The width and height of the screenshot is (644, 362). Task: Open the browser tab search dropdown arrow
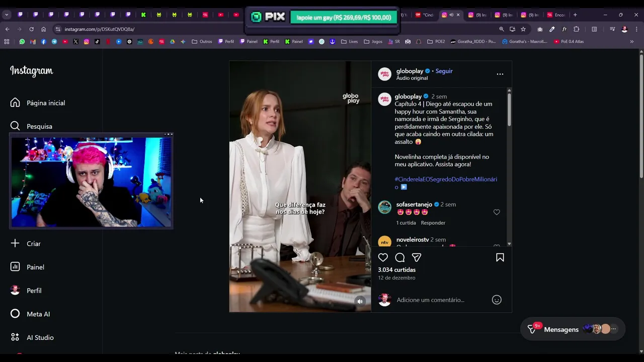(x=7, y=15)
